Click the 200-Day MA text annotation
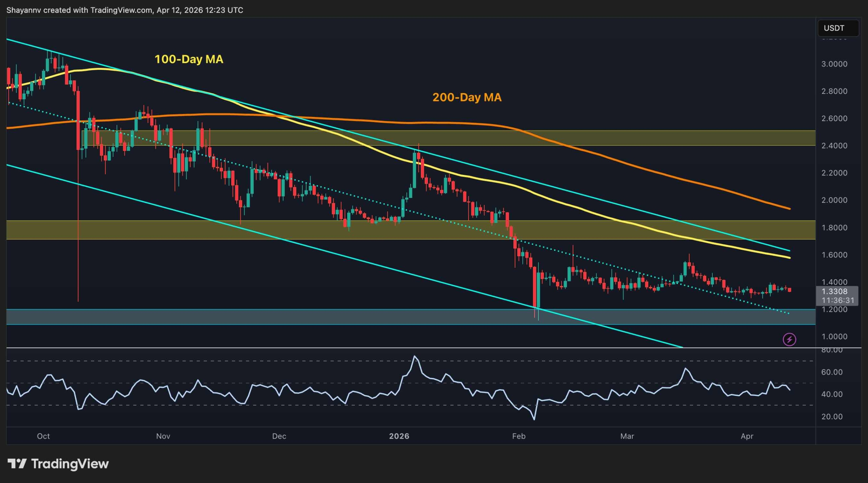 click(467, 97)
